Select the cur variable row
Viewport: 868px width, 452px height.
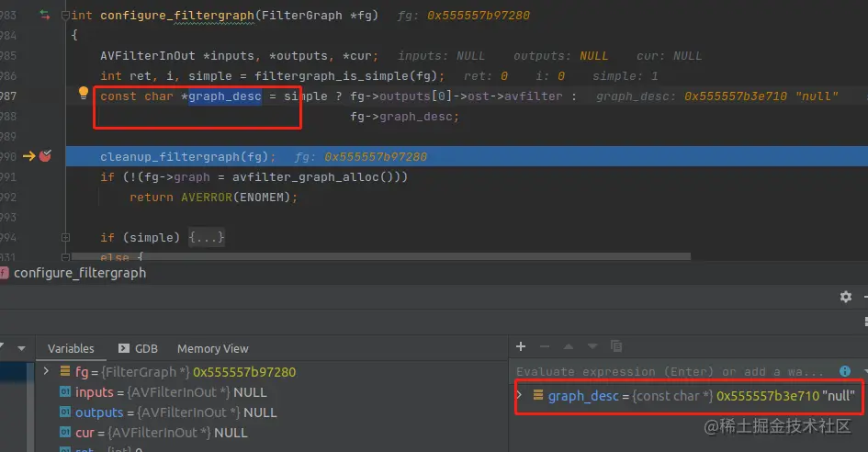[153, 433]
